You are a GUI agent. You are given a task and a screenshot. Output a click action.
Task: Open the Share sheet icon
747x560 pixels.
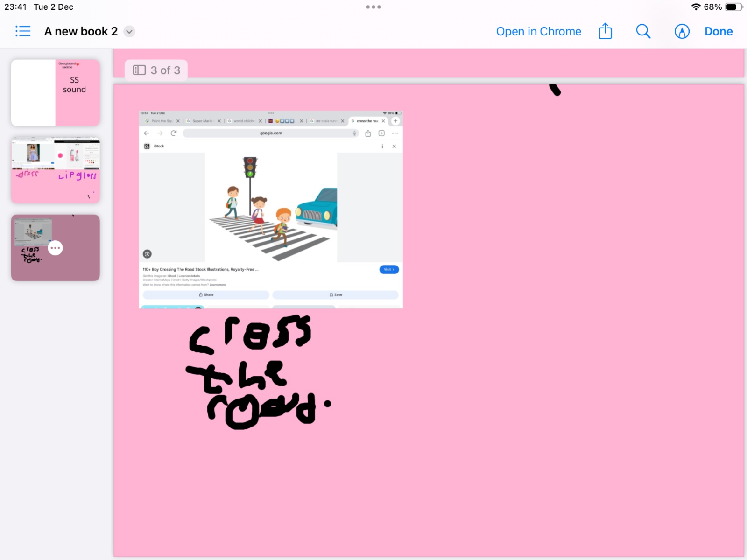point(605,31)
